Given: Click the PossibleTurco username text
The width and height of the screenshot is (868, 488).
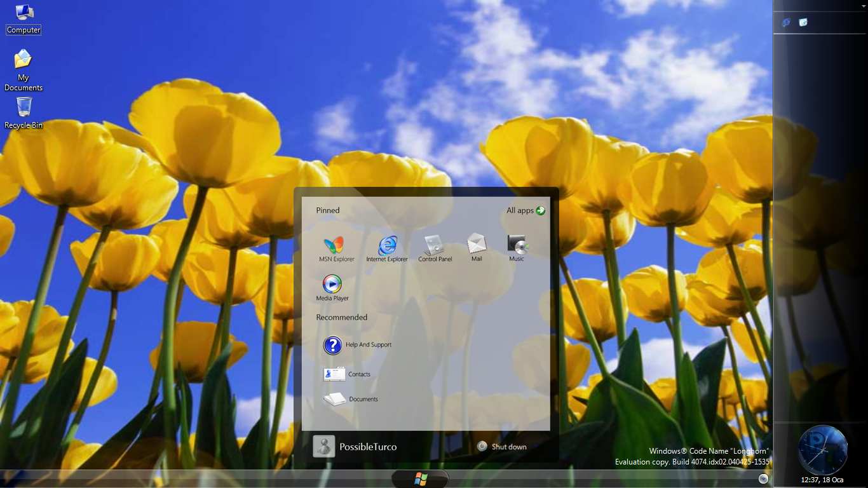Looking at the screenshot, I should click(x=368, y=447).
